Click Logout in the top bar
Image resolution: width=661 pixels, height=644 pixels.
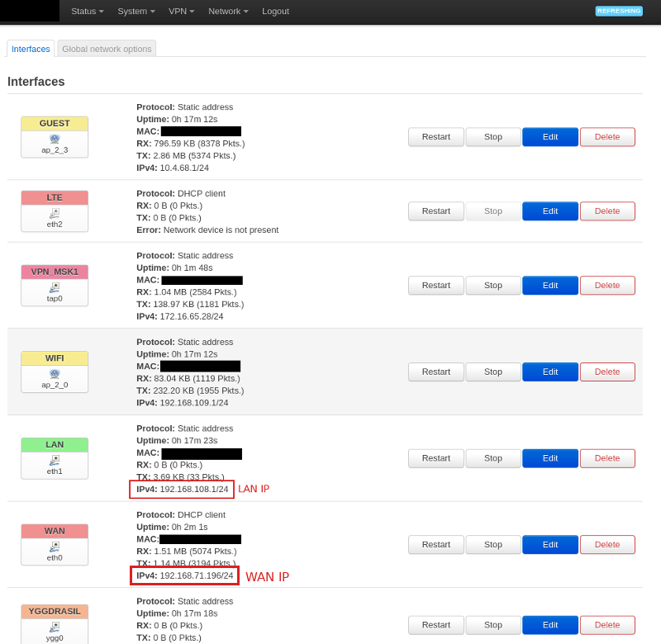click(275, 11)
